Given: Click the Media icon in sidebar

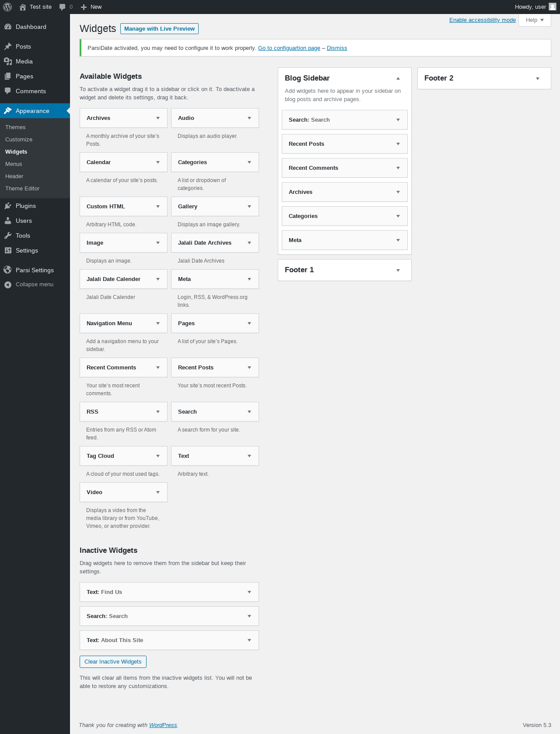Looking at the screenshot, I should click(x=8, y=61).
